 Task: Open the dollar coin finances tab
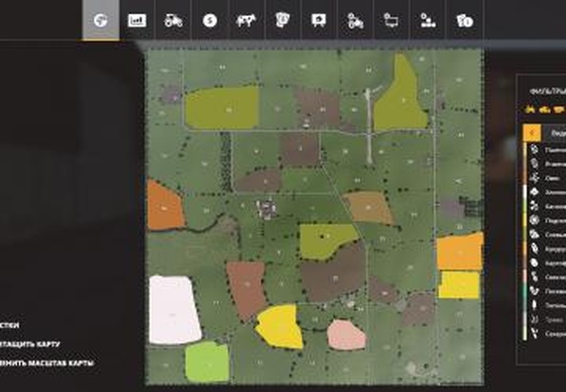(x=209, y=21)
